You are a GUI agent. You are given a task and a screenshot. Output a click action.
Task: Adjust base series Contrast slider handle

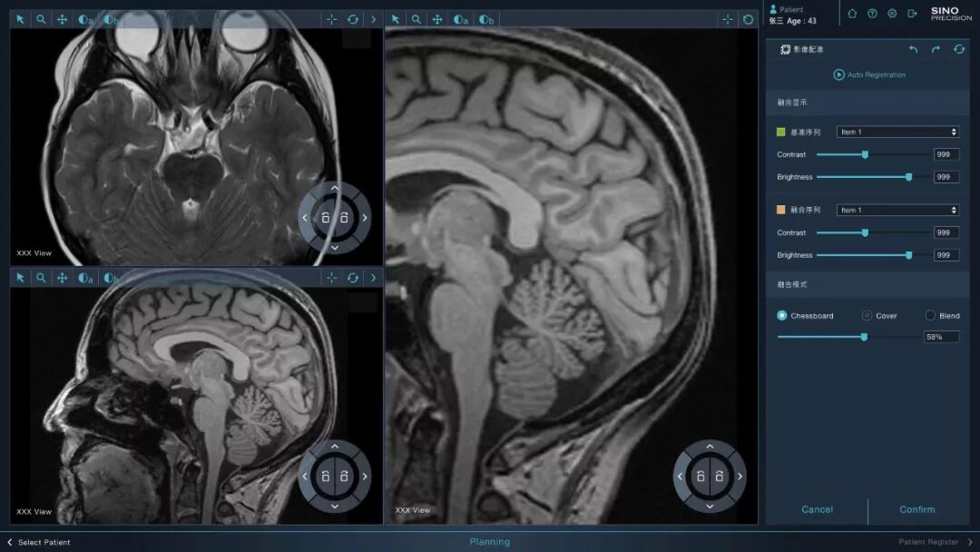pyautogui.click(x=865, y=154)
